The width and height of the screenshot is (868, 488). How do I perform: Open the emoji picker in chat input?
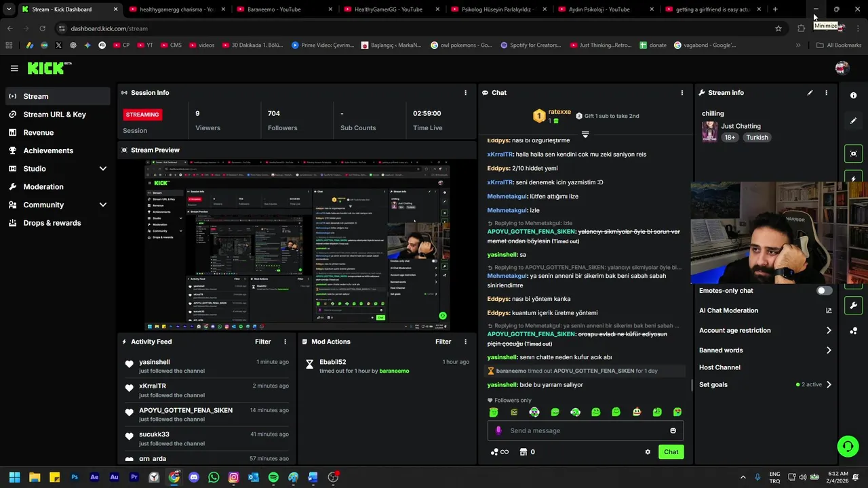[673, 430]
